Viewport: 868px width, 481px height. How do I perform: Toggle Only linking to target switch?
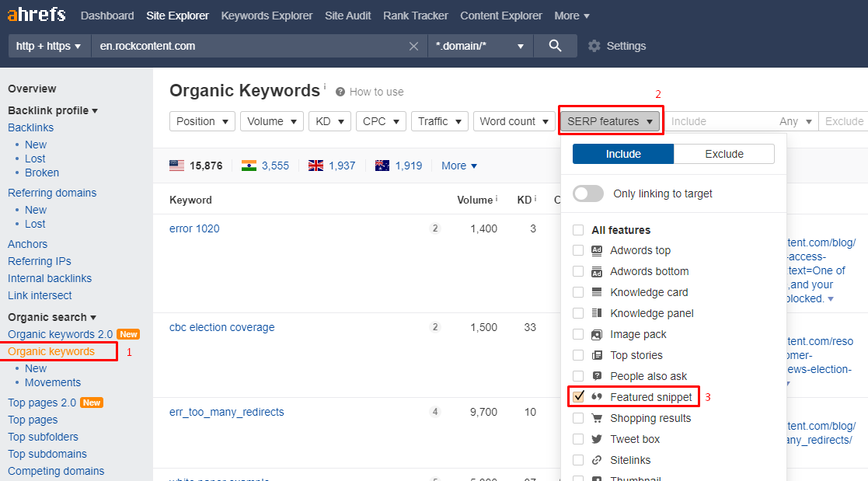tap(588, 193)
